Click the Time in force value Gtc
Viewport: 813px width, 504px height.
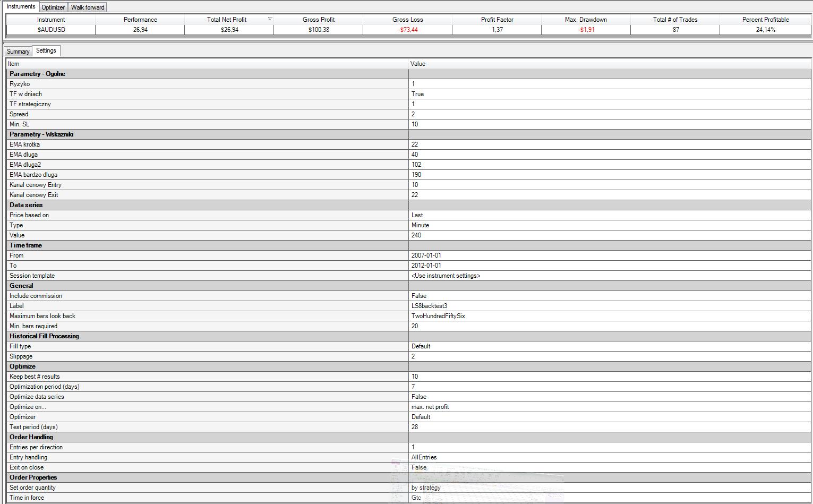click(x=416, y=498)
